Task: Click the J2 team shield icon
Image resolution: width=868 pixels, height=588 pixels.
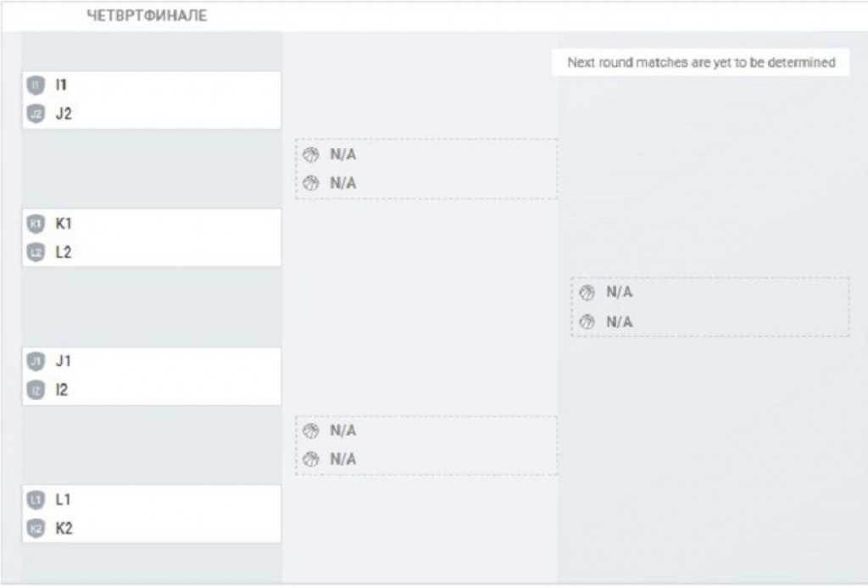Action: 35,114
